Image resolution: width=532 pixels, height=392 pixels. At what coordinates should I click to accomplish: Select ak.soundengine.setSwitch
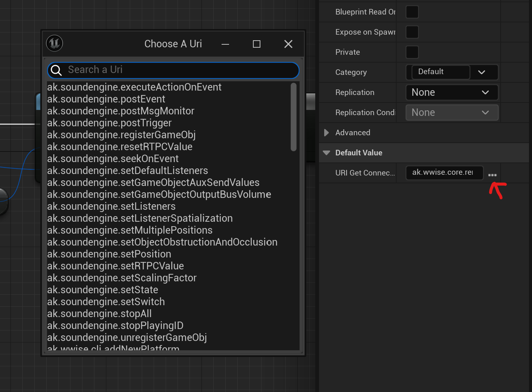(106, 302)
